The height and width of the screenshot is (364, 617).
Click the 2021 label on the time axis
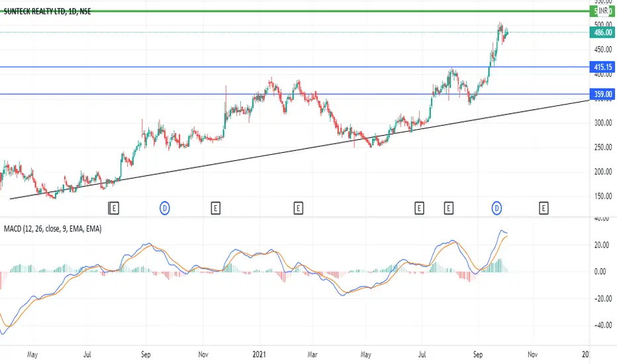pyautogui.click(x=259, y=355)
